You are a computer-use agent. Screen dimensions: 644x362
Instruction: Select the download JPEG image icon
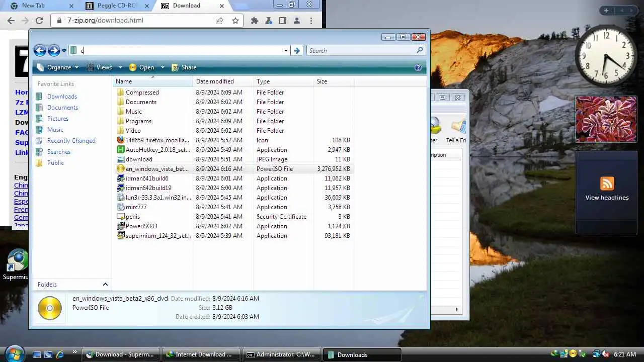120,159
